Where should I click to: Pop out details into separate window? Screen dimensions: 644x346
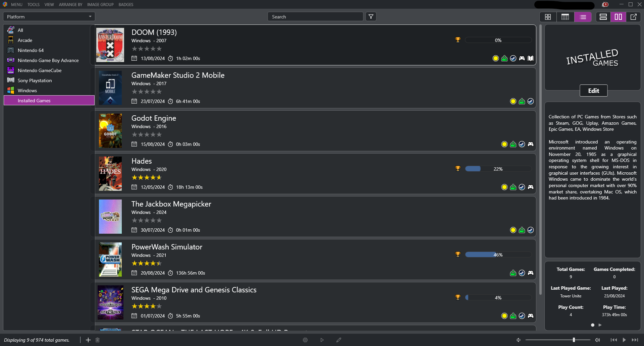(634, 17)
